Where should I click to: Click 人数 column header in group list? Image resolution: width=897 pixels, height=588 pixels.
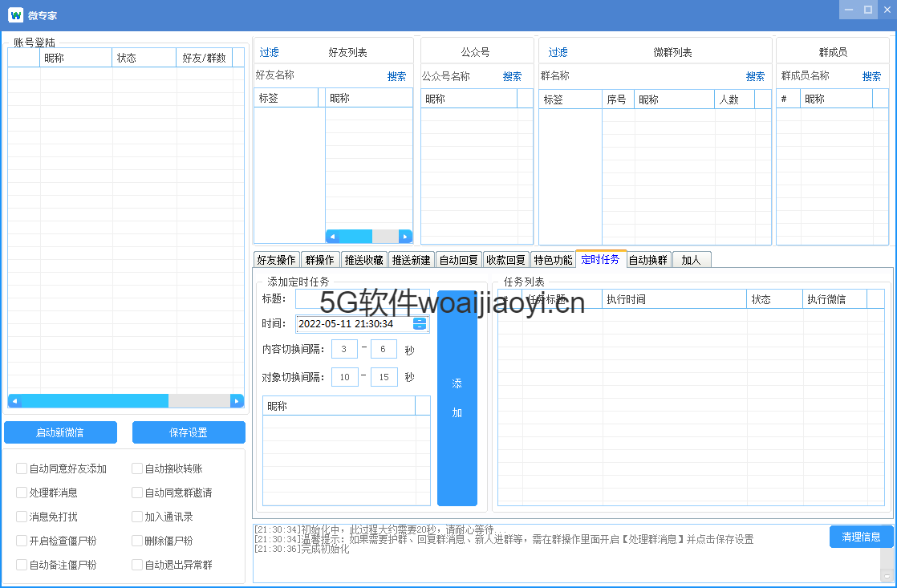(x=735, y=99)
